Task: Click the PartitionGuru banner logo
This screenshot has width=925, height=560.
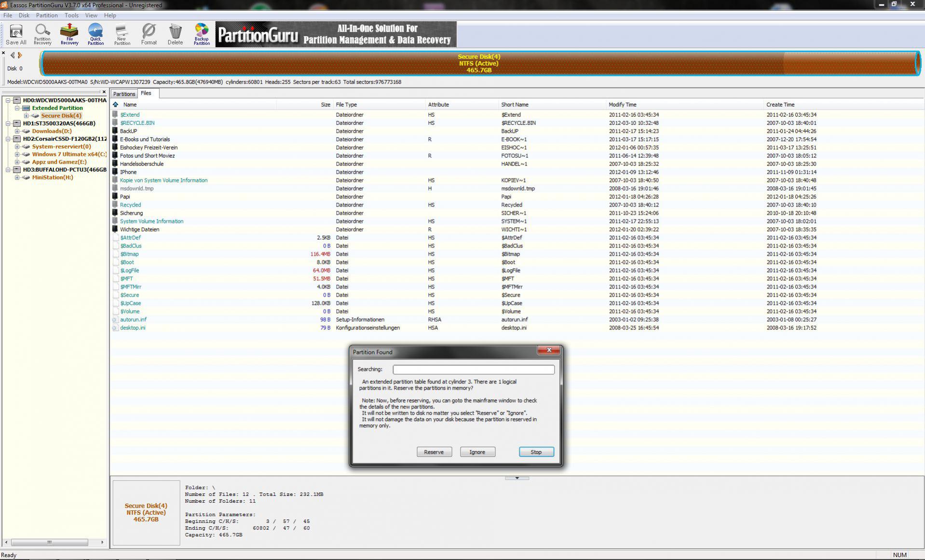Action: 336,34
